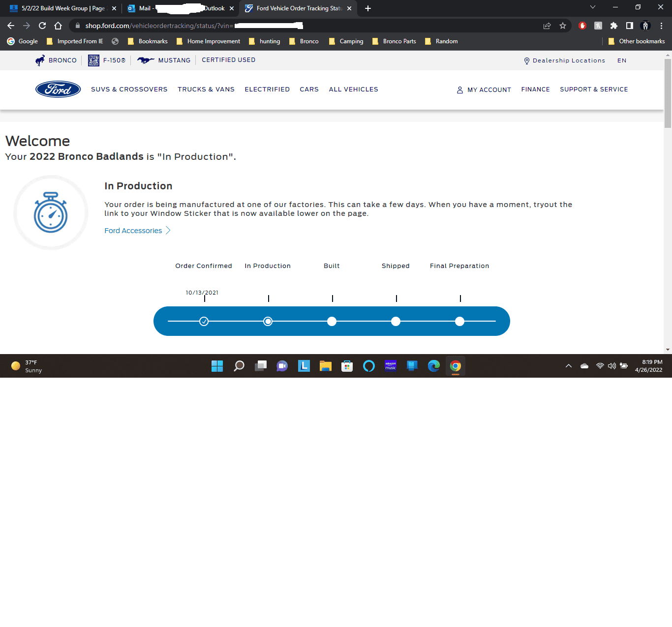
Task: Open Chrome three-dot menu
Action: pyautogui.click(x=662, y=26)
